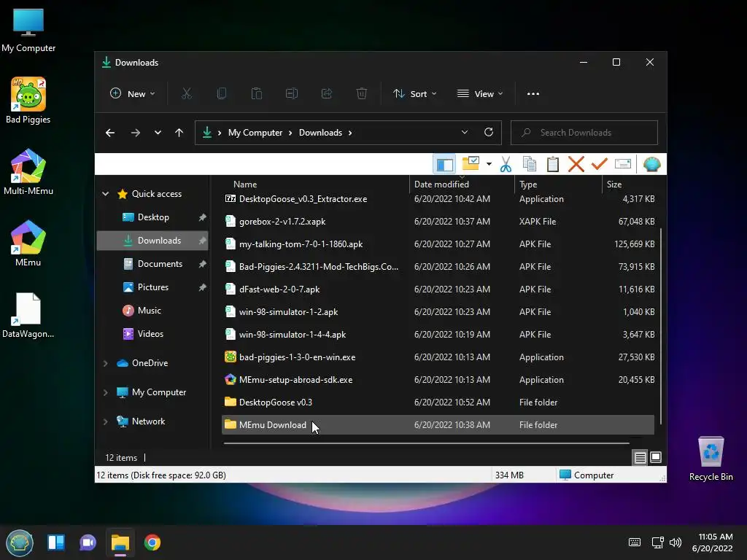Open the View dropdown menu
Viewport: 747px width, 560px height.
pos(480,94)
